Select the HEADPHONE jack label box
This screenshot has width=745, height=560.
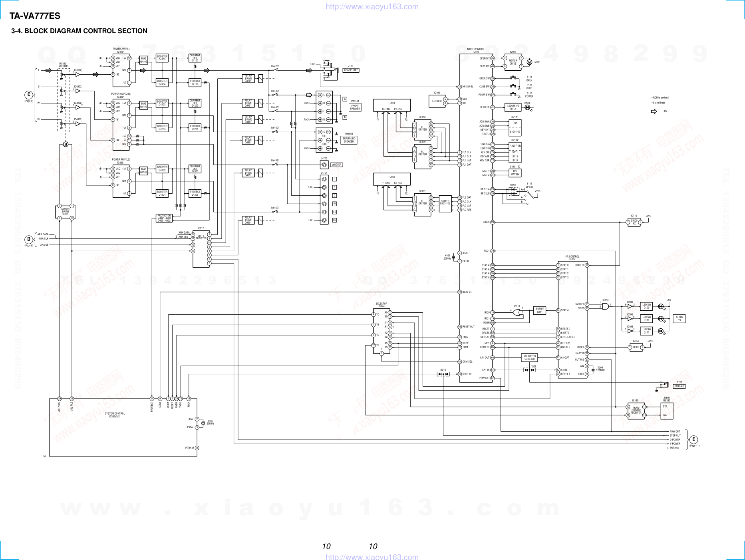[x=351, y=70]
